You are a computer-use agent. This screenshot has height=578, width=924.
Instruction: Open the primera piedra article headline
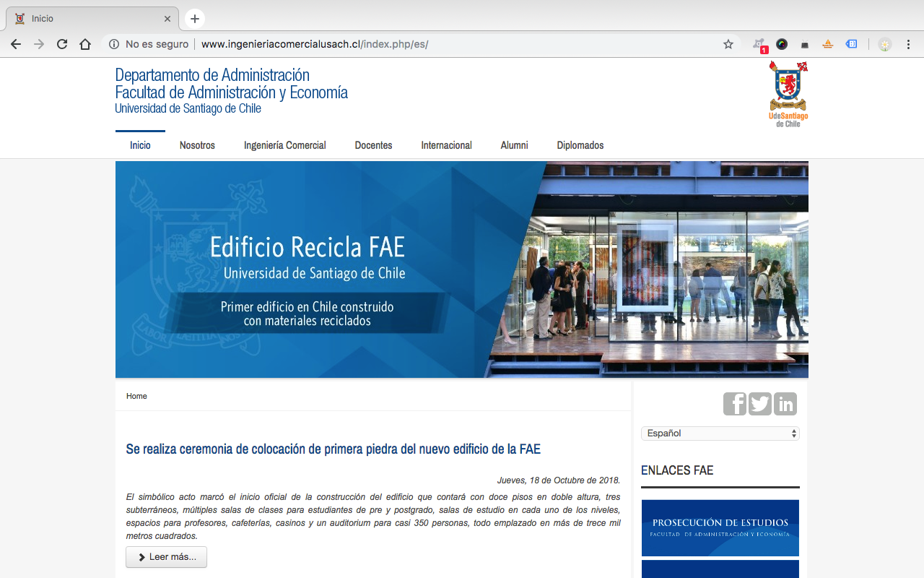click(x=334, y=449)
